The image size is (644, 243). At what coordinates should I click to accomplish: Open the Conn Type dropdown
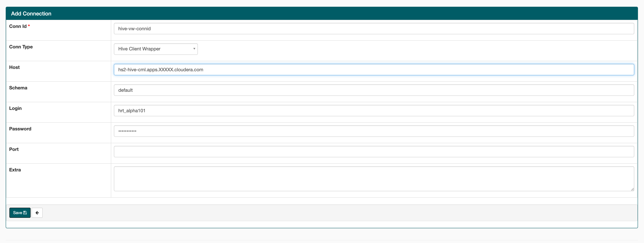(x=156, y=49)
